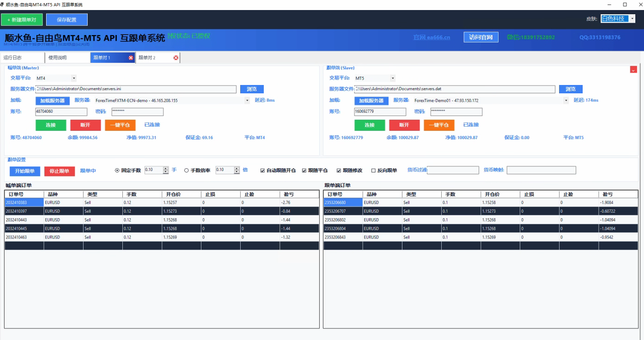644x340 pixels.
Task: Click 停止跟单 button
Action: pyautogui.click(x=60, y=171)
